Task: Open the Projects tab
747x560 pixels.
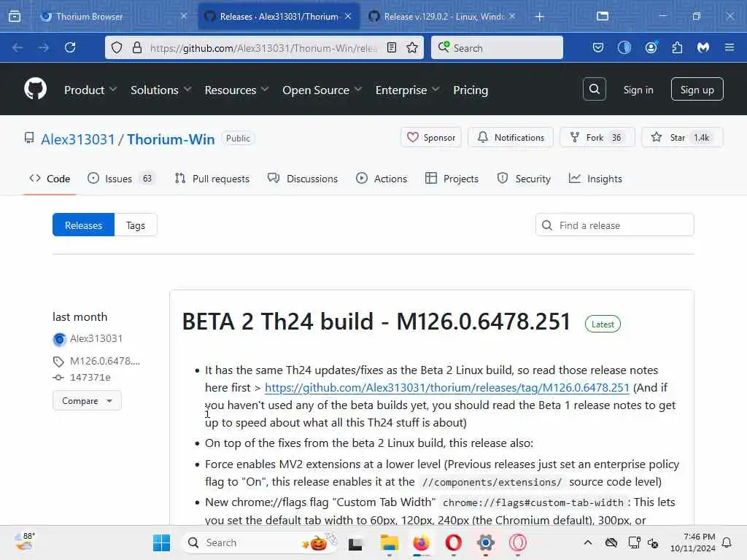Action: pos(452,179)
